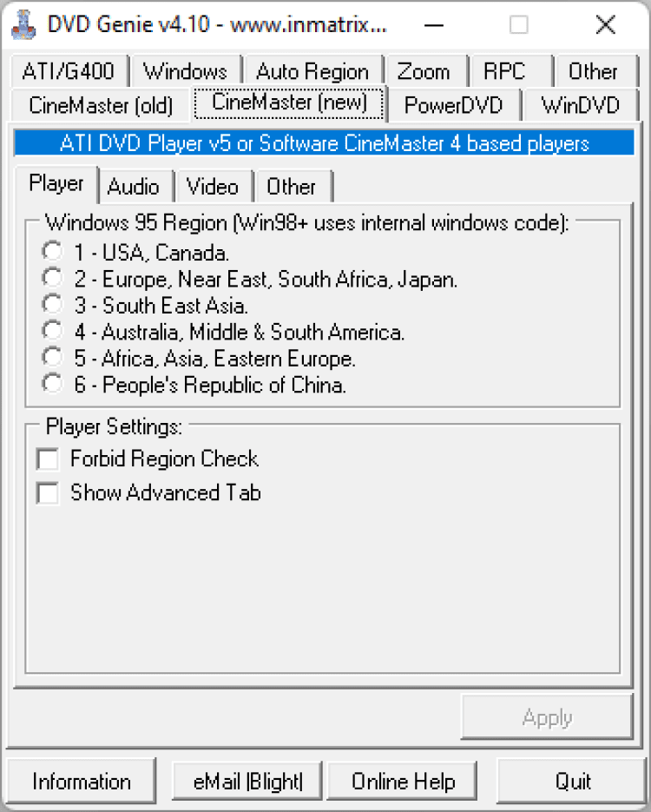The width and height of the screenshot is (651, 812).
Task: Go to the Zoom tab
Action: click(x=424, y=71)
